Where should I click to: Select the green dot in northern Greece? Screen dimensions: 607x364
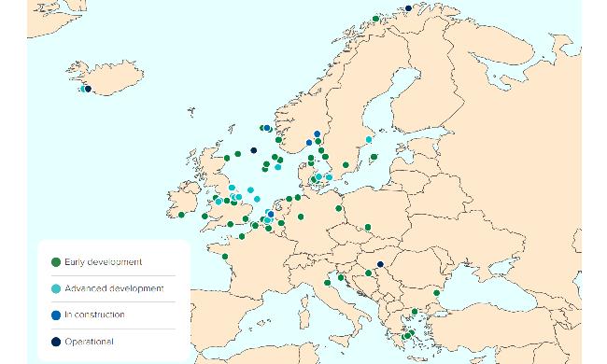(x=415, y=312)
